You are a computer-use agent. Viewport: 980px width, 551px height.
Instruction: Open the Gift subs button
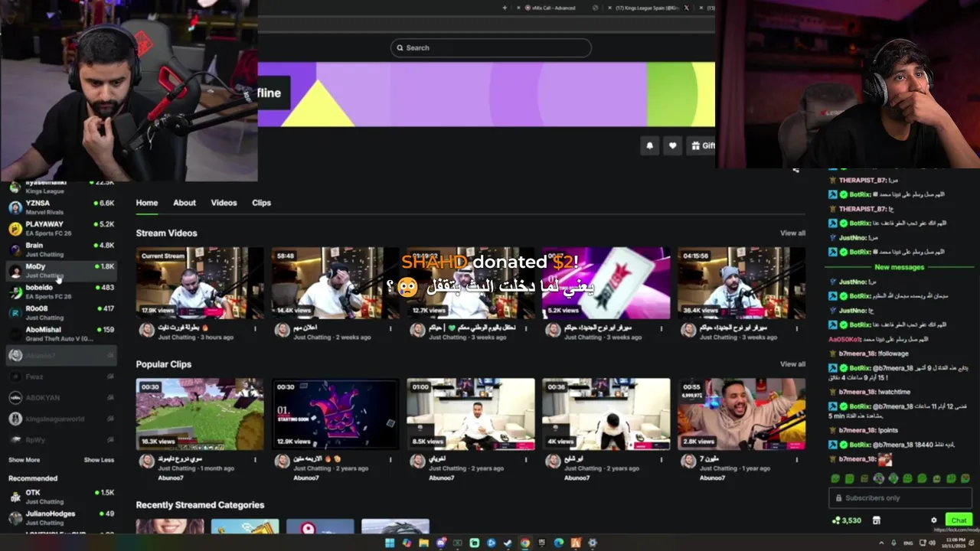[x=701, y=145]
